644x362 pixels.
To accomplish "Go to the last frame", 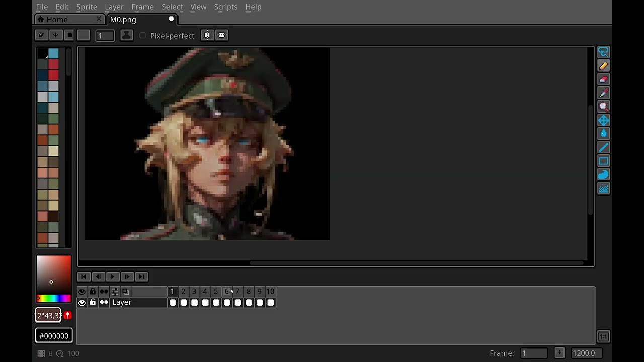I will coord(141,276).
